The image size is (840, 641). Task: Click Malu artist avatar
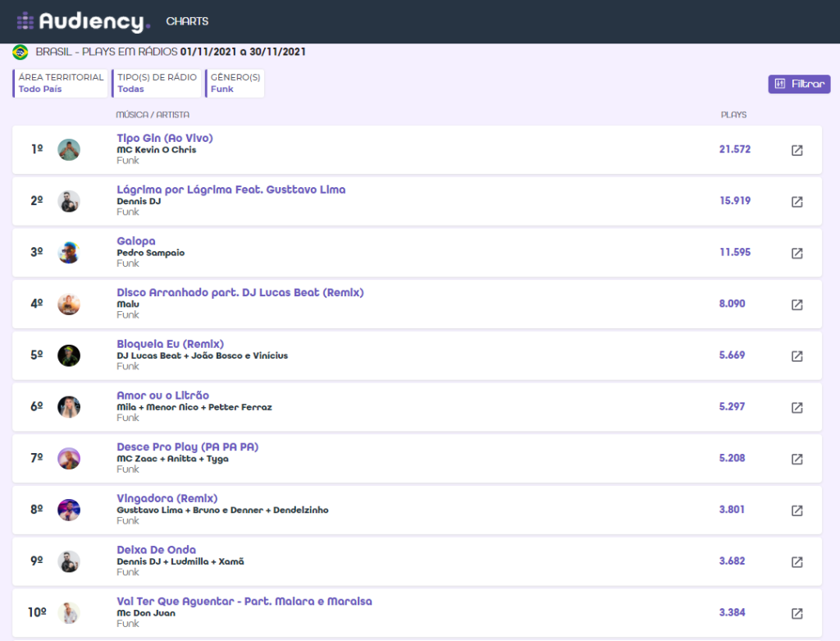pyautogui.click(x=69, y=304)
